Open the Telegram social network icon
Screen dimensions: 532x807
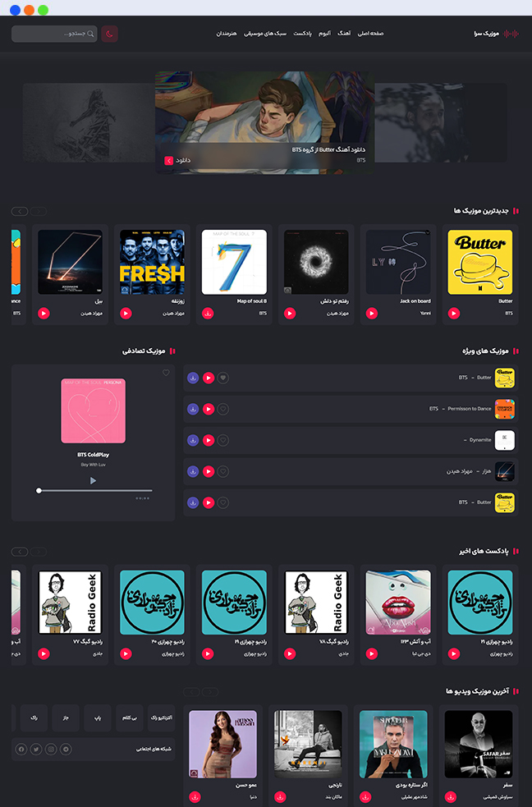pos(66,749)
